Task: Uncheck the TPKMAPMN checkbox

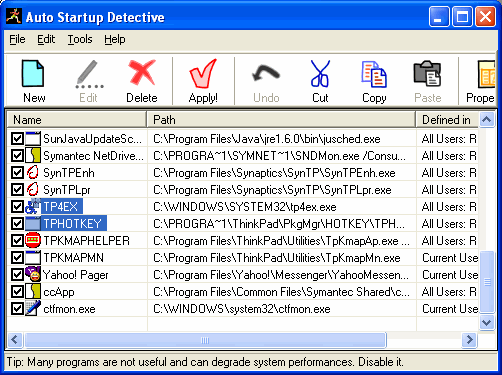Action: pyautogui.click(x=17, y=257)
